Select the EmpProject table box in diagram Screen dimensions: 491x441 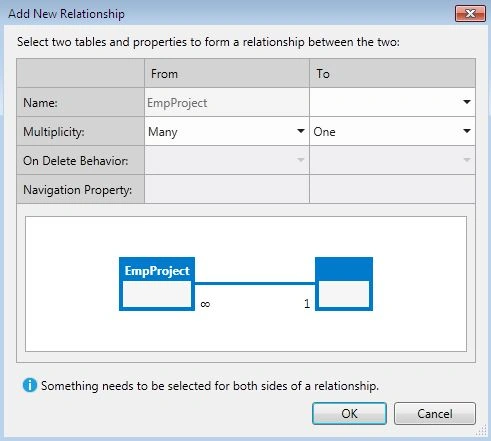tap(157, 284)
